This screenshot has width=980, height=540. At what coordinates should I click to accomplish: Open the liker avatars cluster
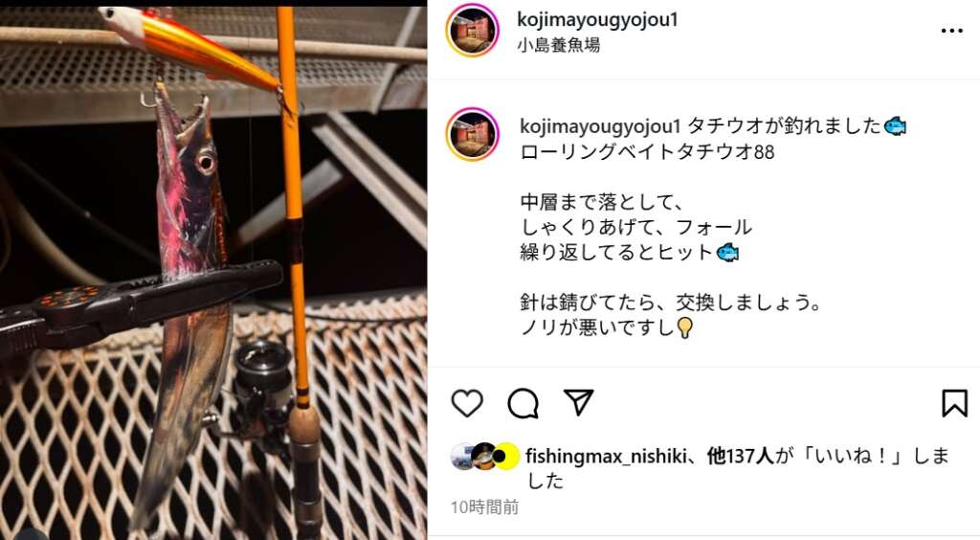point(485,457)
